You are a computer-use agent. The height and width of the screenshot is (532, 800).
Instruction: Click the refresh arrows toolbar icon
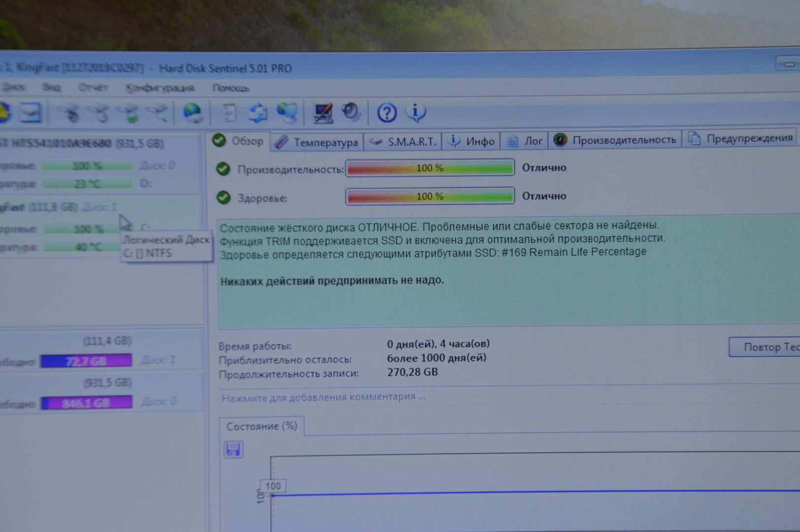pyautogui.click(x=258, y=113)
